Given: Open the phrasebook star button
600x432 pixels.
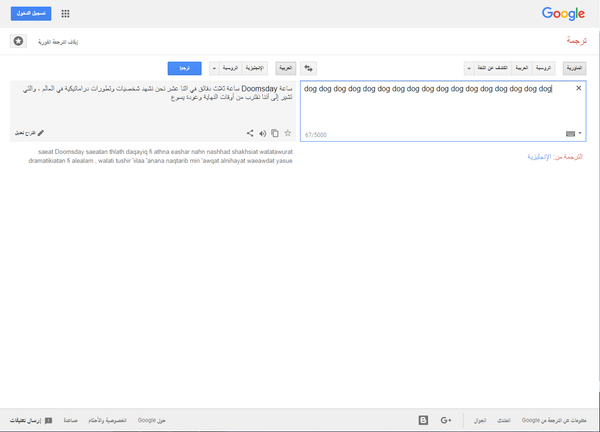Looking at the screenshot, I should [x=19, y=41].
